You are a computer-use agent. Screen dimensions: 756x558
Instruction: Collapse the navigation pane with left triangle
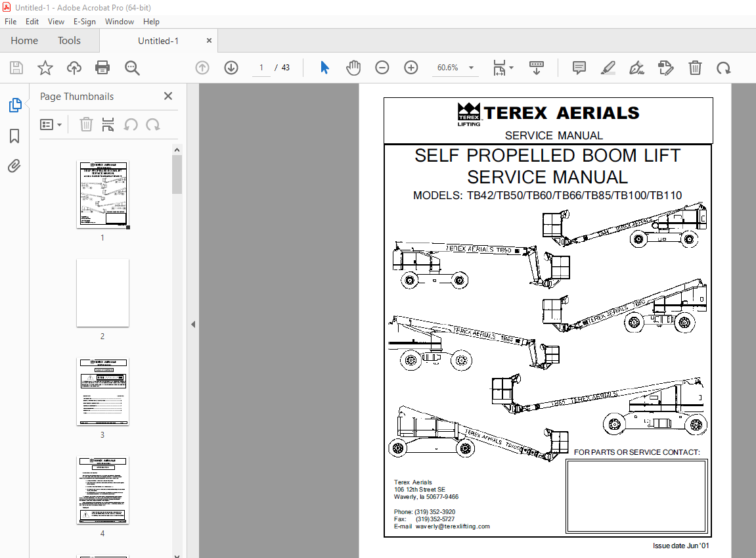(193, 324)
